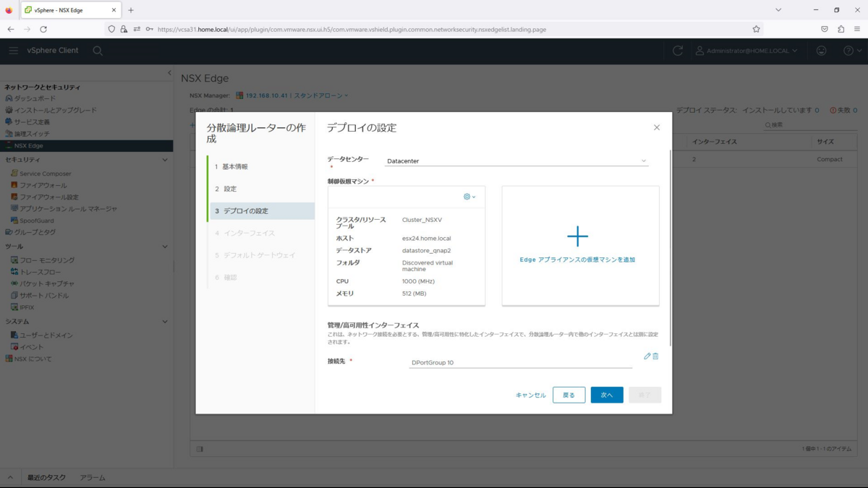
Task: Click the アラーム tab at bottom
Action: coord(93,478)
